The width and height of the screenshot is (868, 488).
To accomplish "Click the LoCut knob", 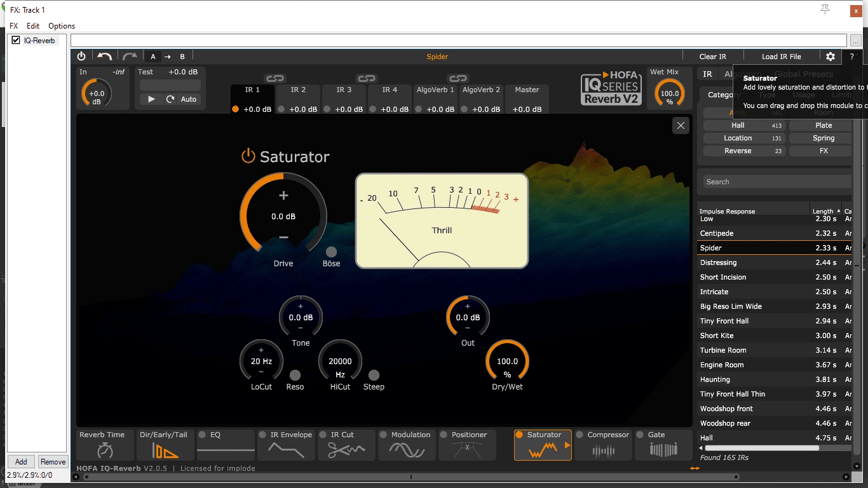I will (261, 361).
